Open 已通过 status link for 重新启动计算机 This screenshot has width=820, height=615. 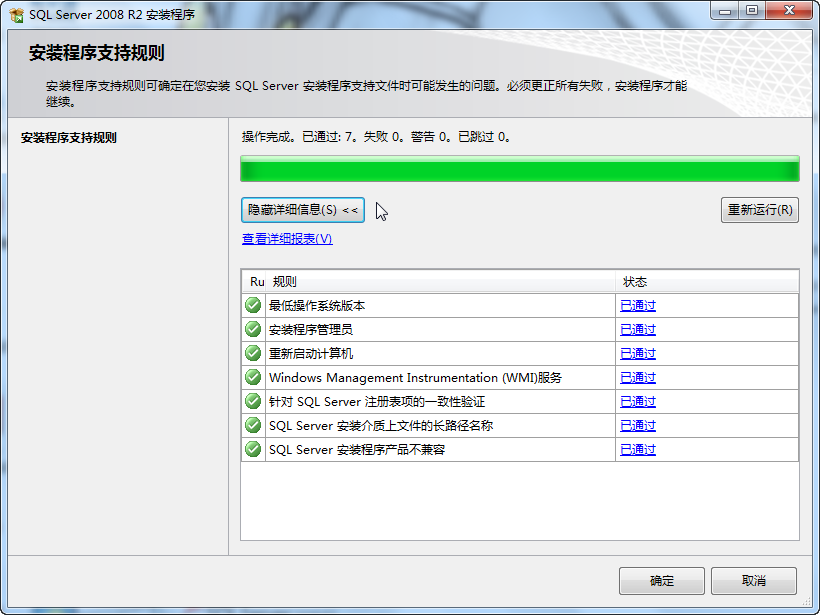pos(637,354)
